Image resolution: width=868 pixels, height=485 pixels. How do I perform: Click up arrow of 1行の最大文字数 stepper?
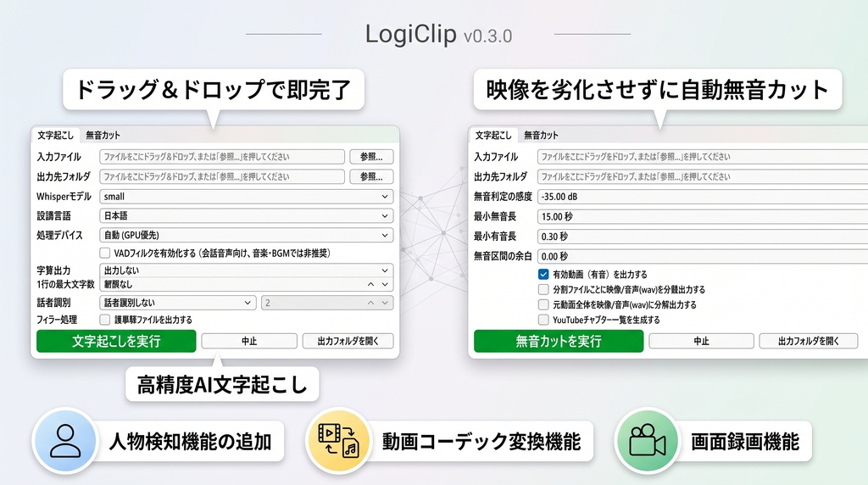(371, 284)
